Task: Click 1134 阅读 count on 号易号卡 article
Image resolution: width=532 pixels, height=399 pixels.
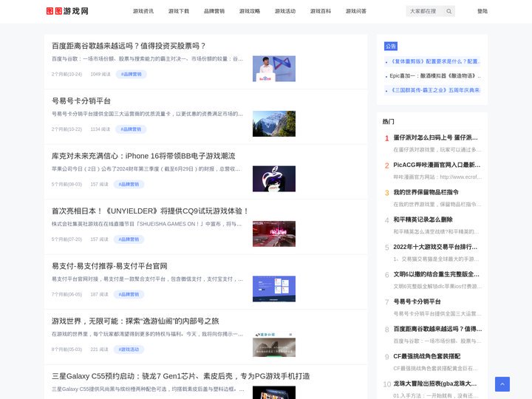Action: [100, 129]
